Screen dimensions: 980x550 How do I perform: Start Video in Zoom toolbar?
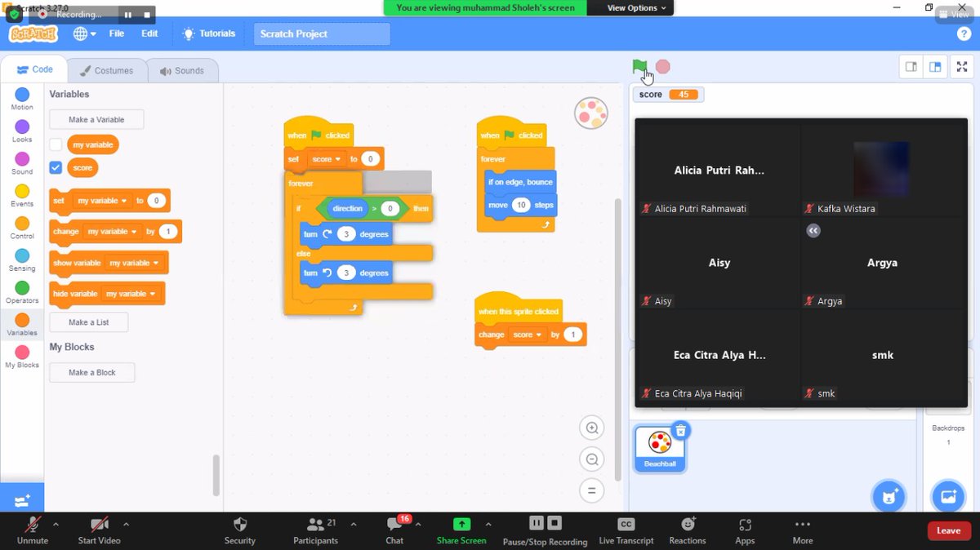point(100,530)
